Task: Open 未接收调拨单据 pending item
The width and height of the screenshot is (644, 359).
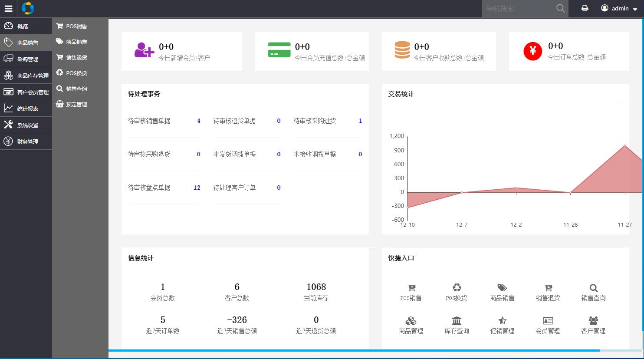Action: 328,155
